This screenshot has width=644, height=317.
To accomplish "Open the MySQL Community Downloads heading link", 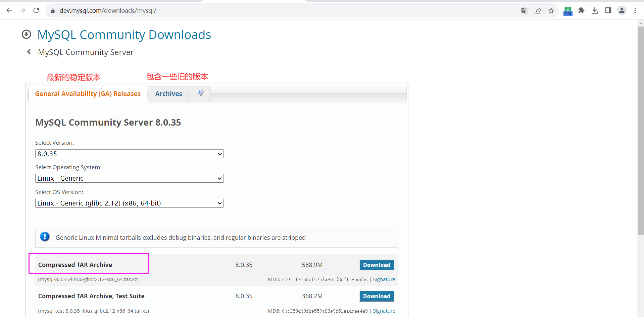I will click(x=124, y=35).
